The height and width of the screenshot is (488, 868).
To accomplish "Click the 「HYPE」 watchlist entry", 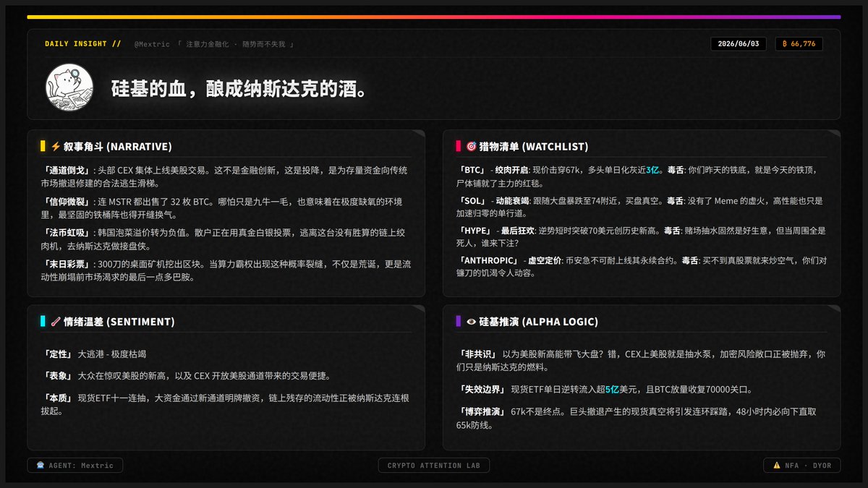I will [x=475, y=231].
